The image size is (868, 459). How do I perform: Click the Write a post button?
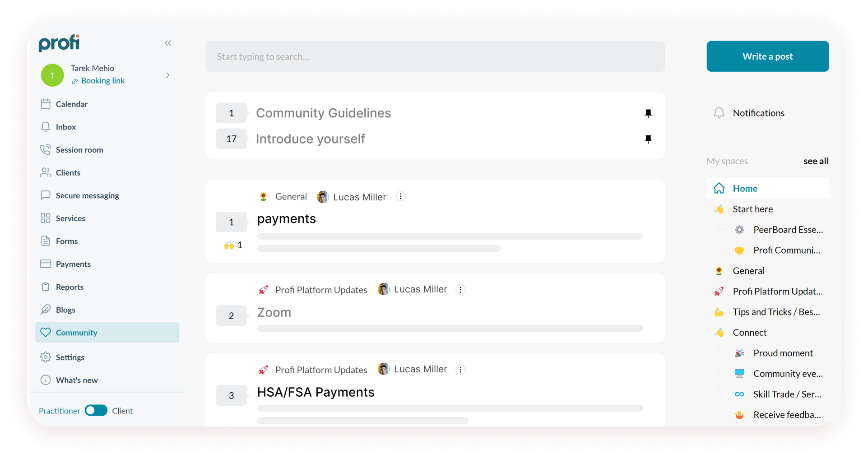767,56
